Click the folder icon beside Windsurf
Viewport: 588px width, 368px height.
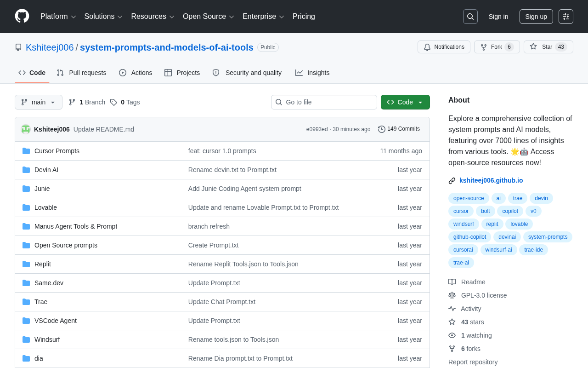(26, 339)
